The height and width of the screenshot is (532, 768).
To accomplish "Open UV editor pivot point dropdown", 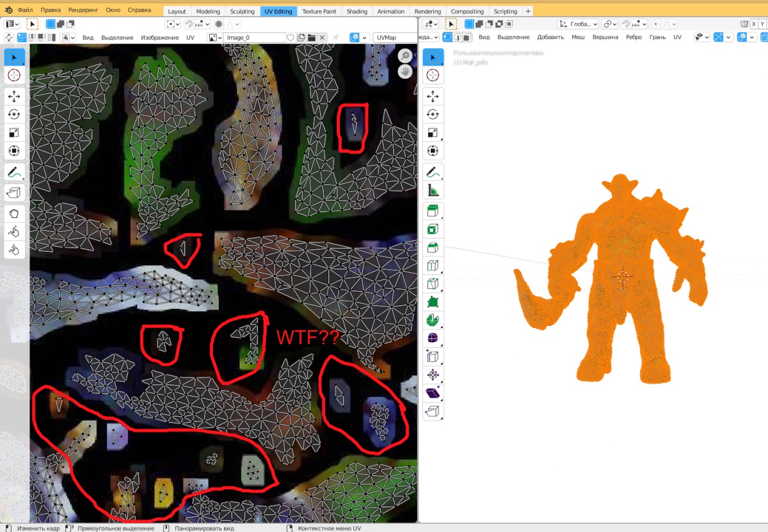I will click(x=173, y=24).
